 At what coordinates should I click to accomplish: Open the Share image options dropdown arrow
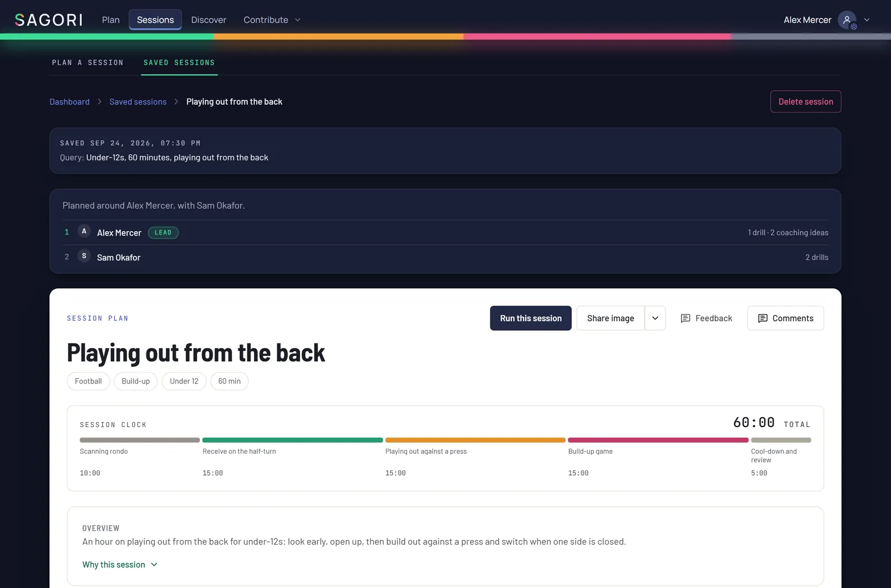655,318
